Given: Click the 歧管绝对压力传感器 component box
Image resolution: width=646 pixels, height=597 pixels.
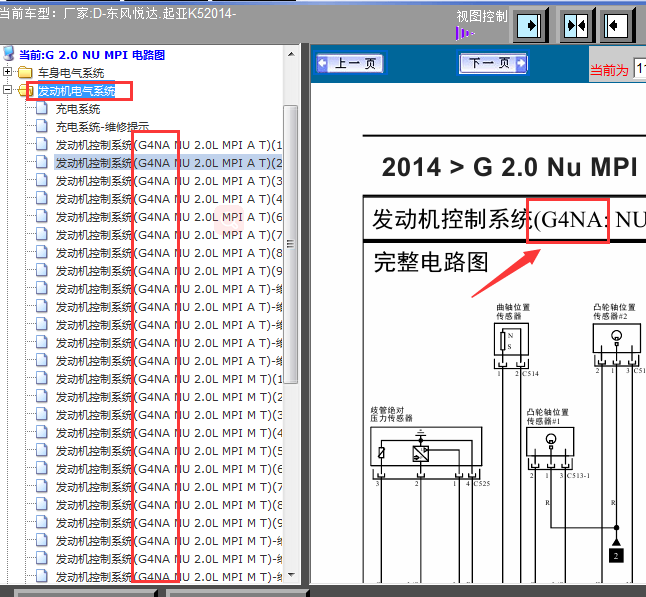Looking at the screenshot, I should [426, 447].
